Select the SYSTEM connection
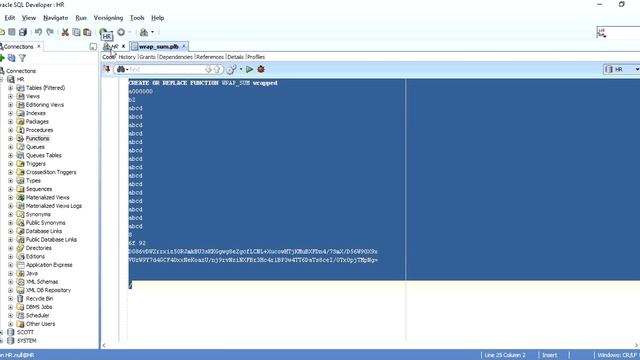The image size is (640, 360). click(27, 340)
